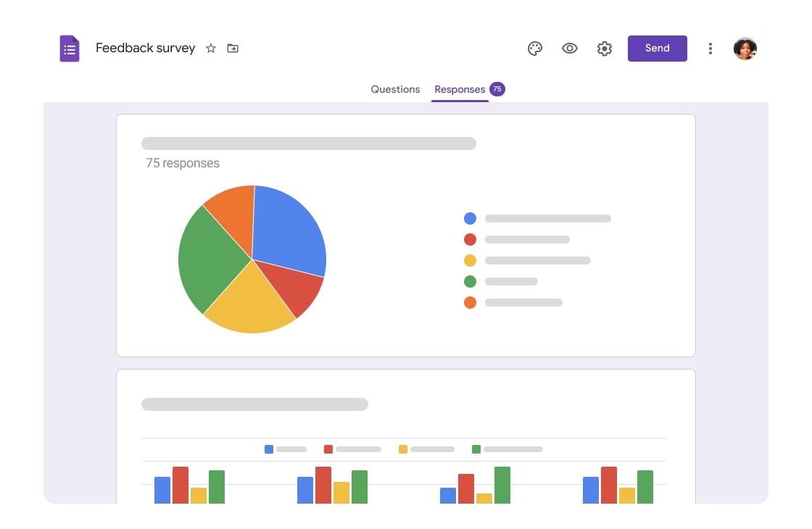This screenshot has width=812, height=529.
Task: Switch to the Questions tab
Action: tap(395, 88)
